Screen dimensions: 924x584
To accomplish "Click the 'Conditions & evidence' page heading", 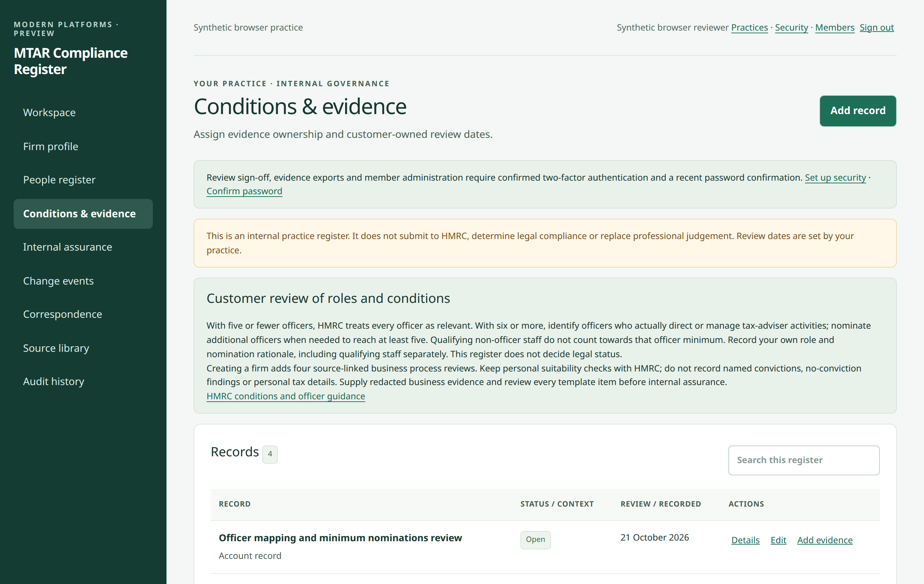I will point(300,107).
